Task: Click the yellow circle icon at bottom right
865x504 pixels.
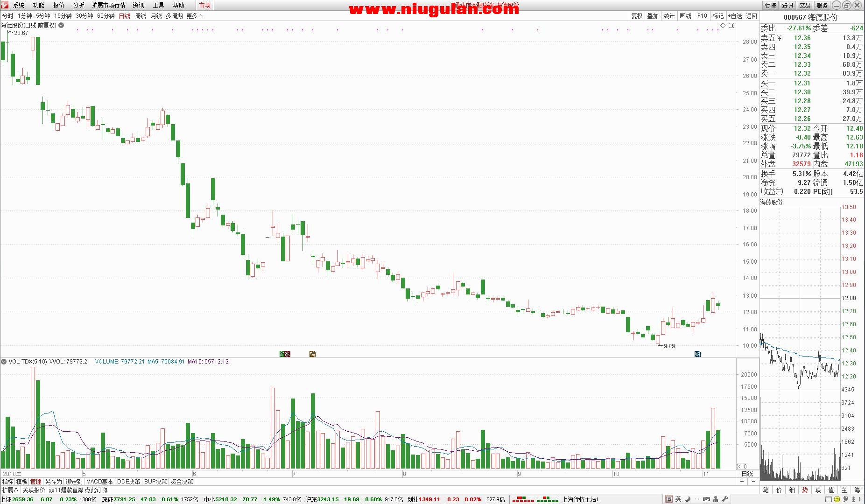Action: coord(837,499)
